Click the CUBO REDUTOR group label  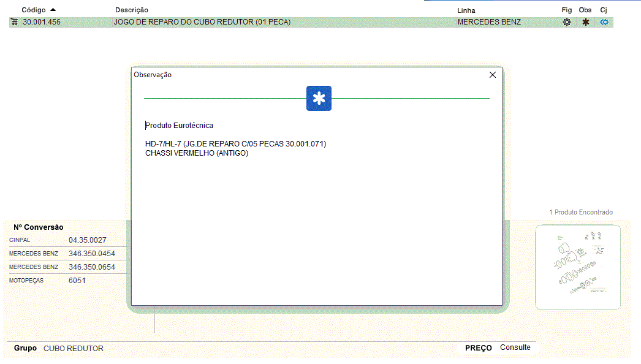[x=74, y=349]
